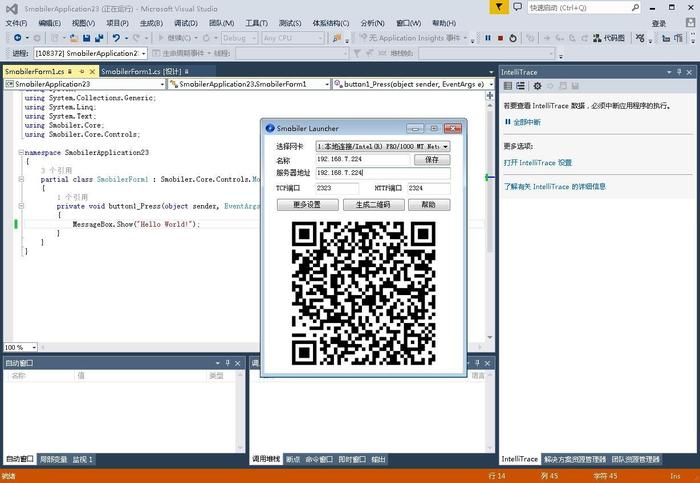Pin the IntelliTrace panel
This screenshot has height=483, width=700.
[679, 72]
